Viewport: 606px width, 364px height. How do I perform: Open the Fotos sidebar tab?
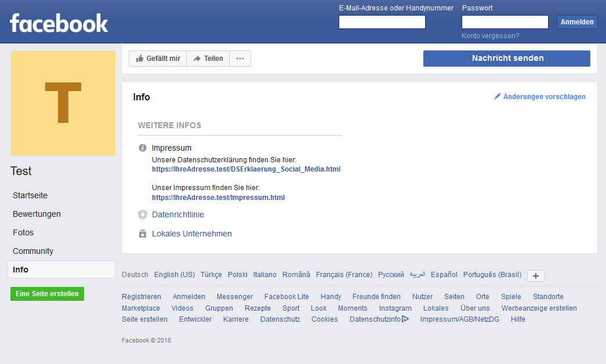tap(23, 232)
